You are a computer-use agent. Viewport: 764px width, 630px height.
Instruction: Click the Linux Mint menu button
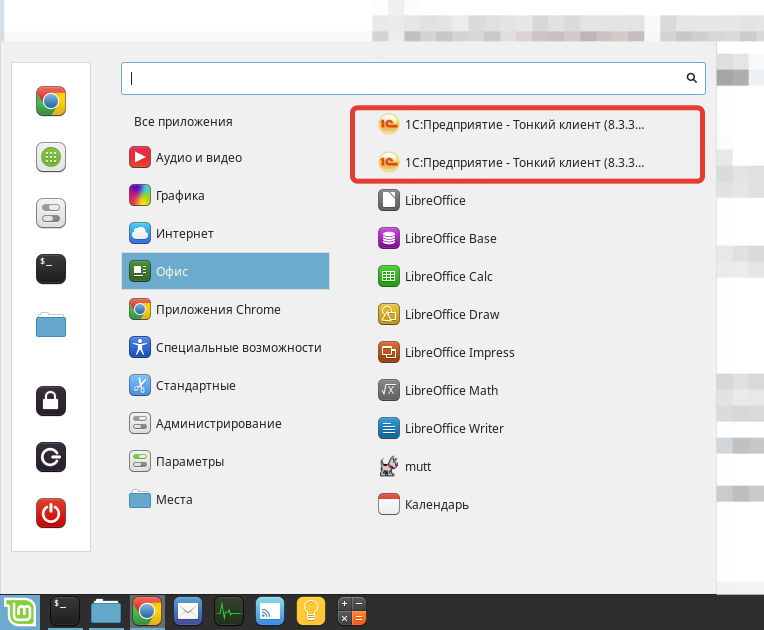[x=20, y=612]
